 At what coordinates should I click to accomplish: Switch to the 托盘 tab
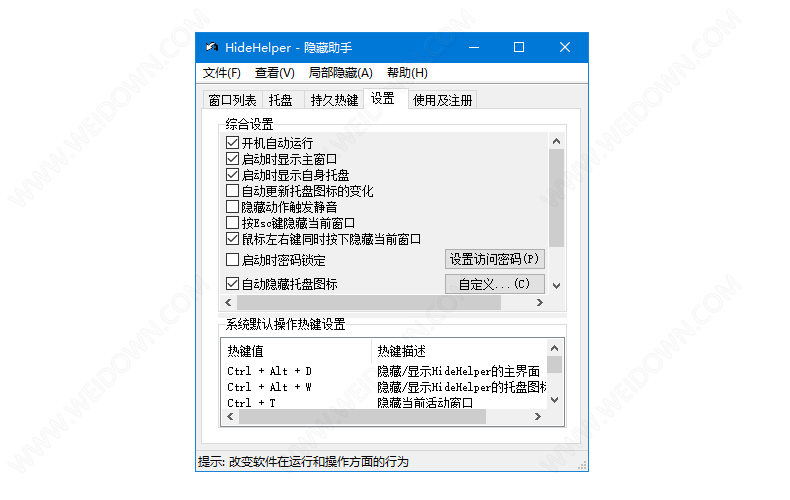(281, 100)
